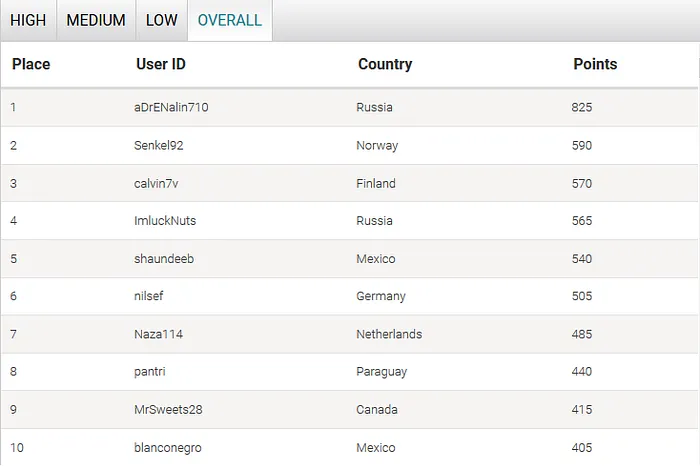Click the OVERALL tab
The height and width of the screenshot is (466, 700).
(230, 20)
